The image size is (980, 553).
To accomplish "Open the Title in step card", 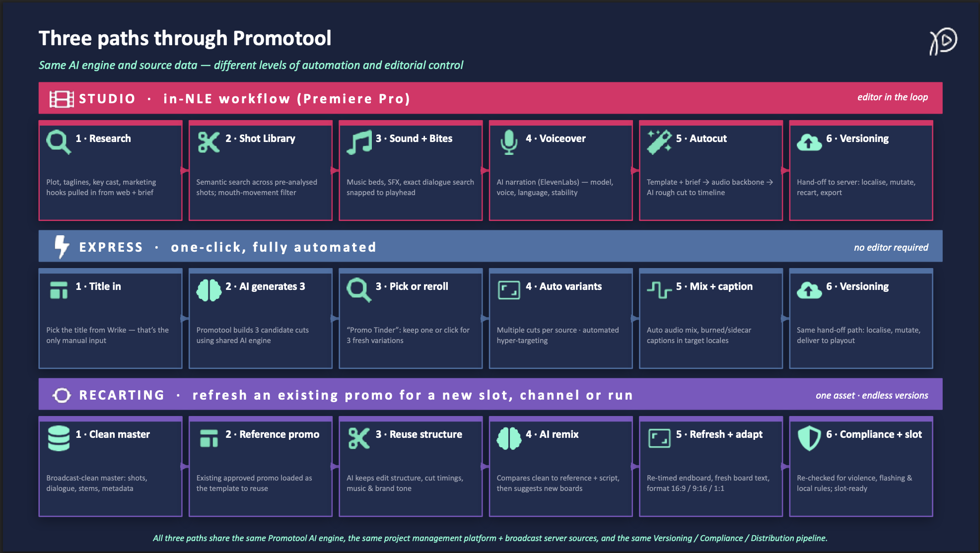I will (111, 319).
